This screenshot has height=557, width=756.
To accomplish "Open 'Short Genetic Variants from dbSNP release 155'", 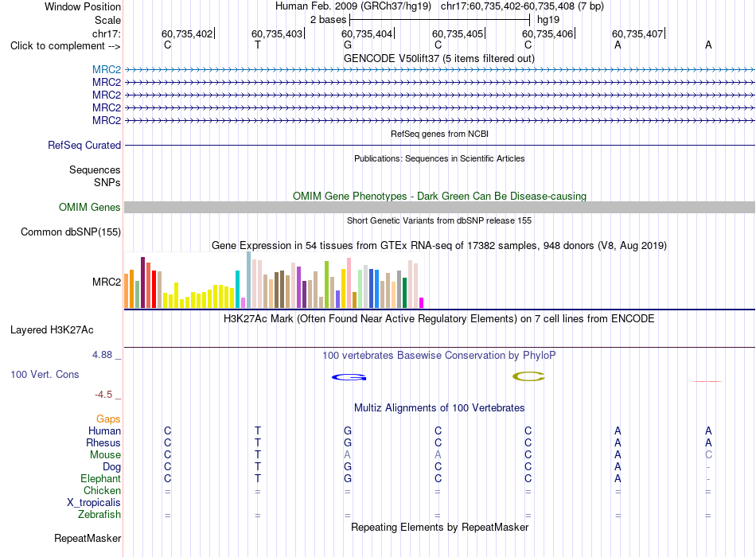I will 439,220.
